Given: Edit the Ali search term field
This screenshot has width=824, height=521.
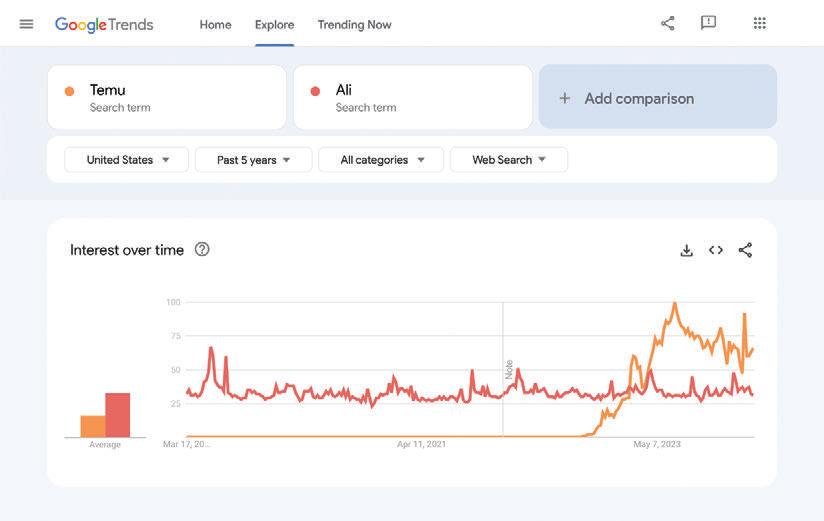Looking at the screenshot, I should click(412, 97).
